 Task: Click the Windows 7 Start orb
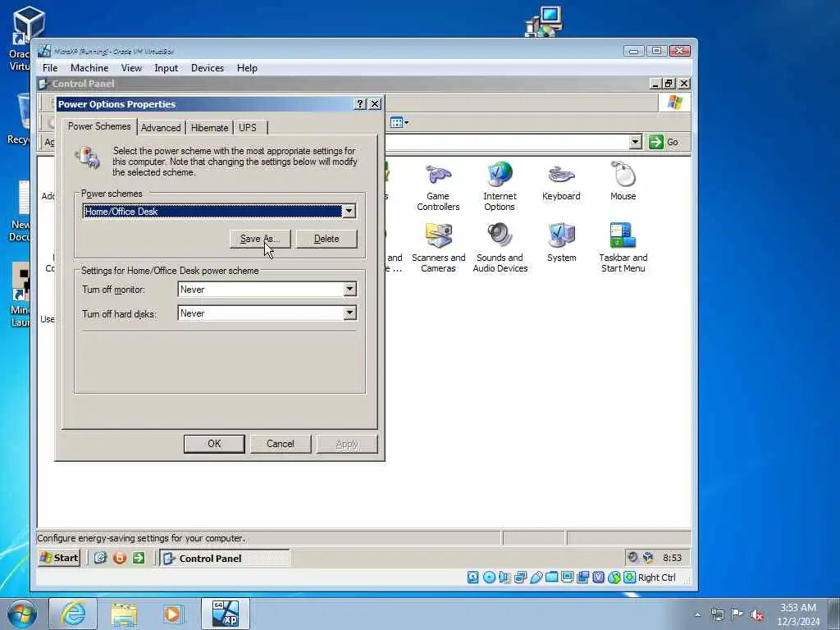pyautogui.click(x=22, y=614)
